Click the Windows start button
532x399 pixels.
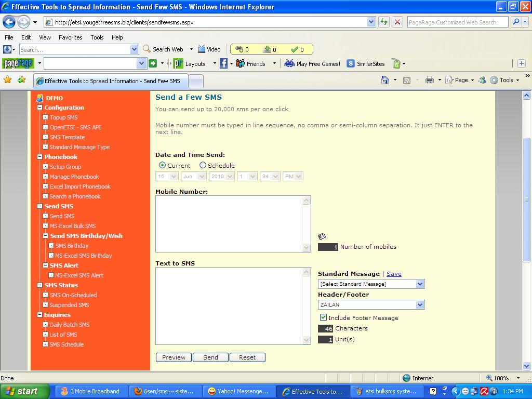pyautogui.click(x=25, y=391)
